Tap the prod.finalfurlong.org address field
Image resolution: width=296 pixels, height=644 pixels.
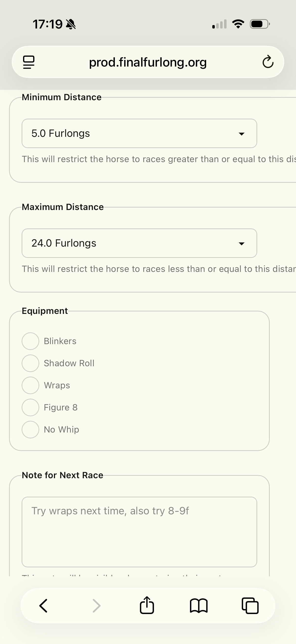point(148,62)
